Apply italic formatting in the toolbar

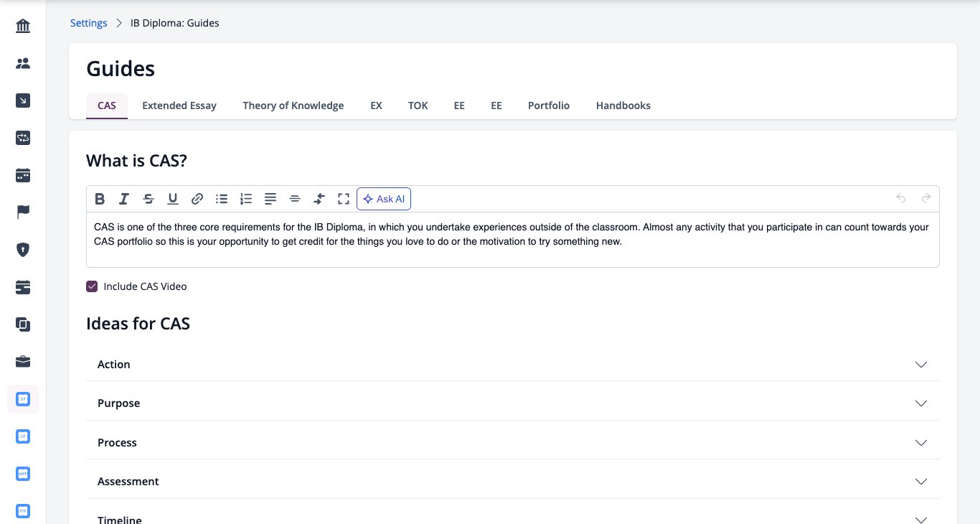(x=124, y=199)
